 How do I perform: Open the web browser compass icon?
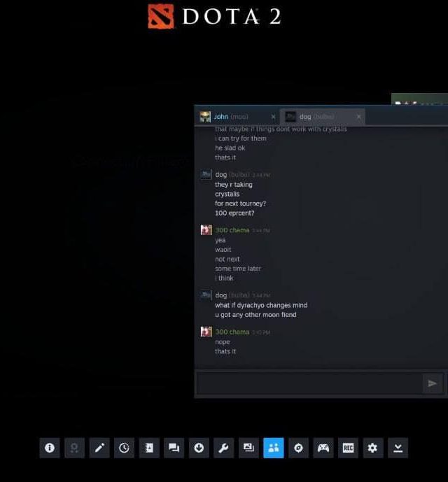tap(298, 448)
